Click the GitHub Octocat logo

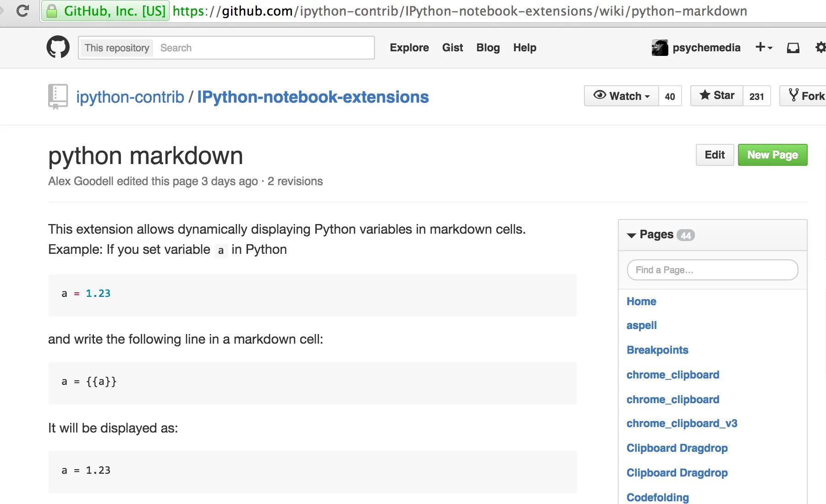pos(58,47)
